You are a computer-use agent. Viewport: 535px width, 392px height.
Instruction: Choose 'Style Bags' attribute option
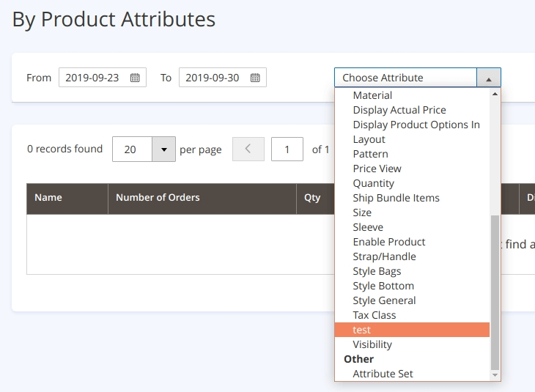pyautogui.click(x=377, y=271)
